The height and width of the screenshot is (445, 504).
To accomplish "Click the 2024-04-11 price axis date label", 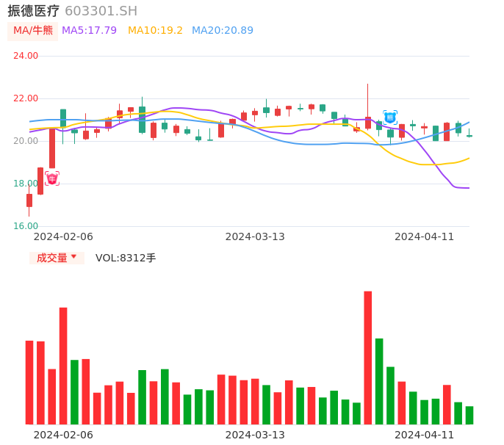I will tap(425, 236).
